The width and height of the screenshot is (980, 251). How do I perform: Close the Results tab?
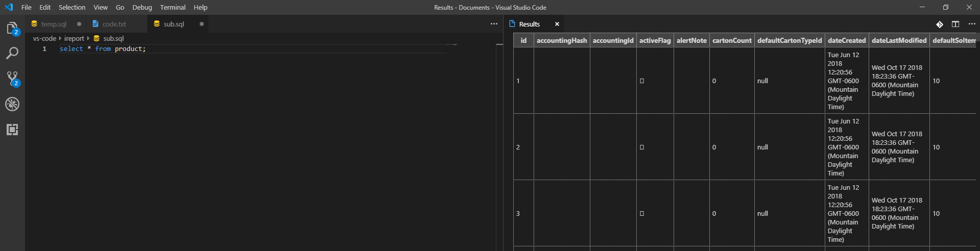coord(557,24)
